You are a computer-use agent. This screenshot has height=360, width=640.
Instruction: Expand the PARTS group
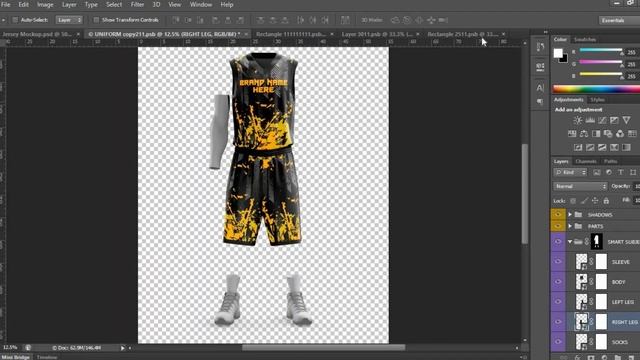[x=570, y=226]
